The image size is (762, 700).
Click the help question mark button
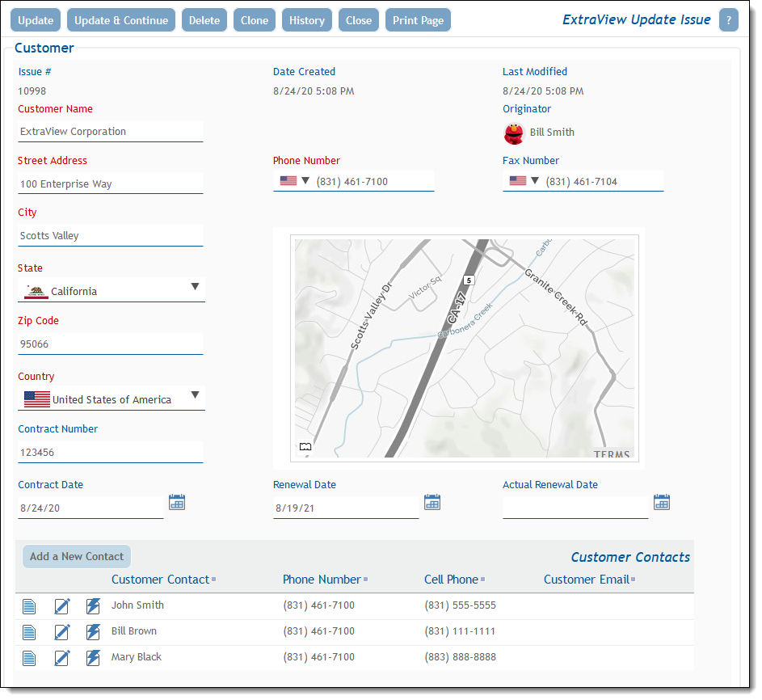coord(729,20)
